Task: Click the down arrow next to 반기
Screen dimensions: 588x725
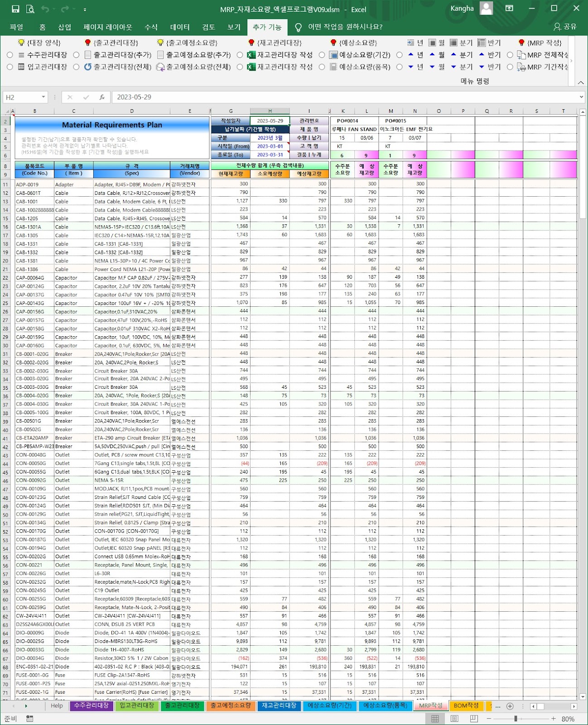Action: (482, 67)
